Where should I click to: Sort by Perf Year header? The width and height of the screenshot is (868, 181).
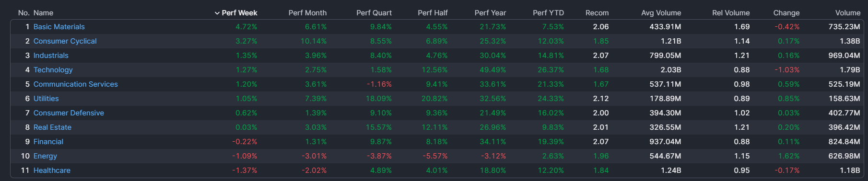tap(490, 13)
